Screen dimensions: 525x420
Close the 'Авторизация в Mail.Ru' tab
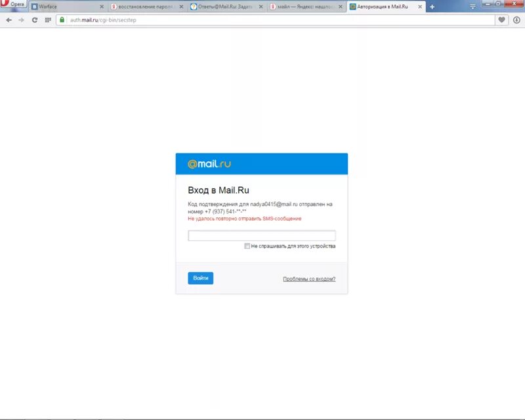pos(420,7)
